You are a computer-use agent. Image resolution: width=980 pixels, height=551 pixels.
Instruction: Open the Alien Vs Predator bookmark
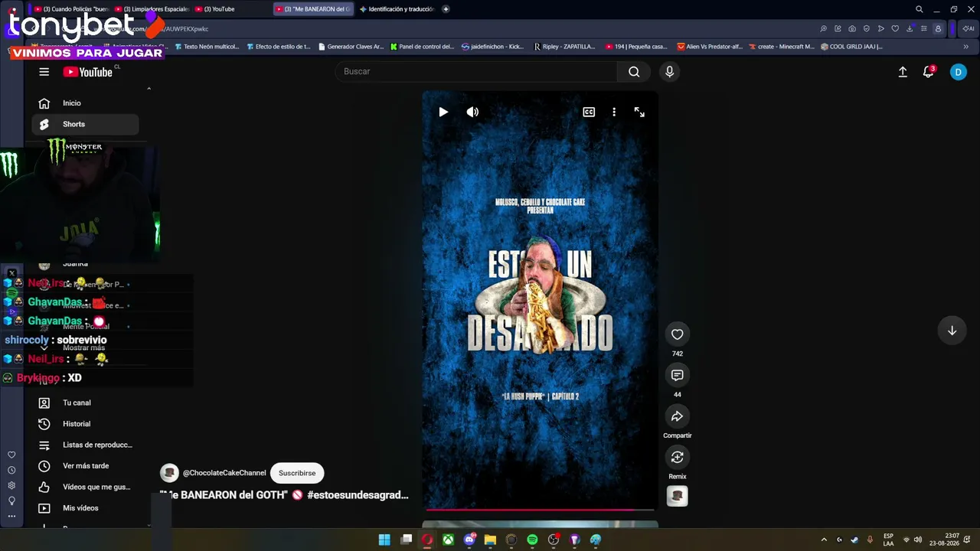tap(710, 47)
